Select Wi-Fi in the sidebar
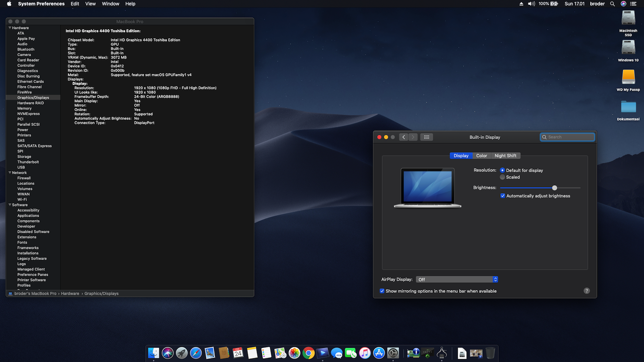Image resolution: width=644 pixels, height=362 pixels. tap(22, 199)
